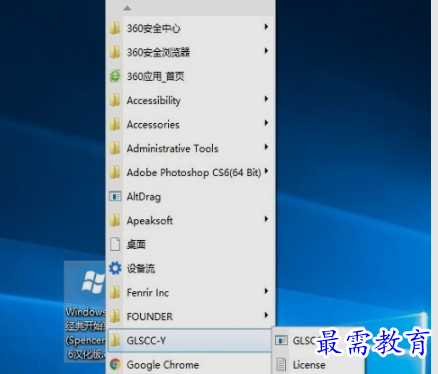Expand the 360安全浏览器 submenu arrow
The width and height of the screenshot is (438, 374).
click(266, 51)
